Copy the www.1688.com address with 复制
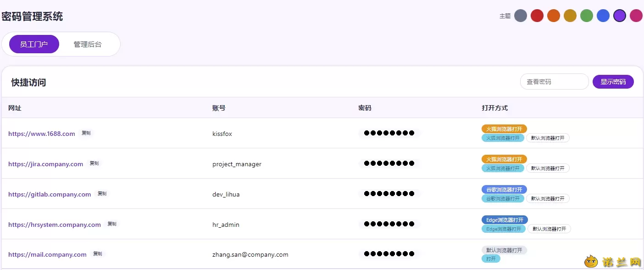644x270 pixels. click(86, 133)
